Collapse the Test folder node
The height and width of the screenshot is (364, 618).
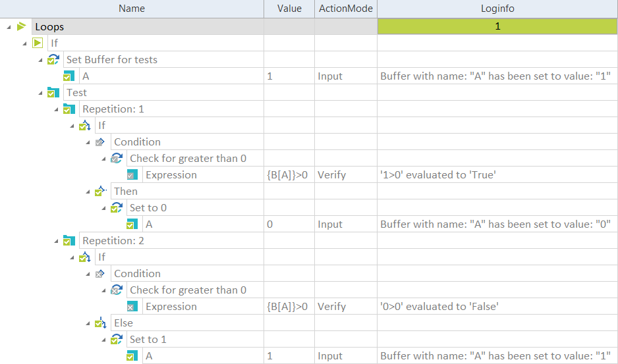coord(40,93)
